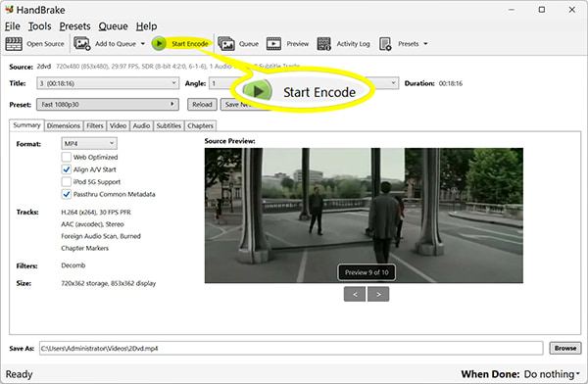Click the Preview 9 of 10 label
Screen dimensions: 588x384
pos(367,272)
